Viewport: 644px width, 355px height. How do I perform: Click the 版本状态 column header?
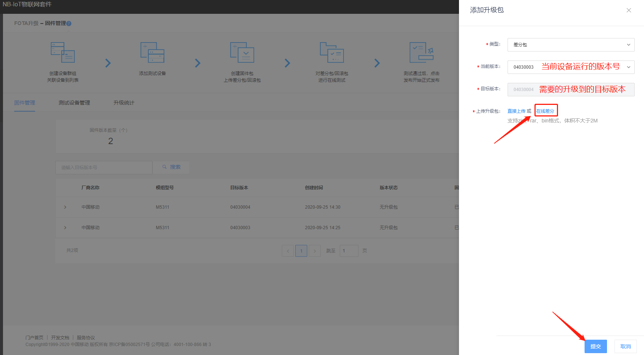click(x=389, y=188)
